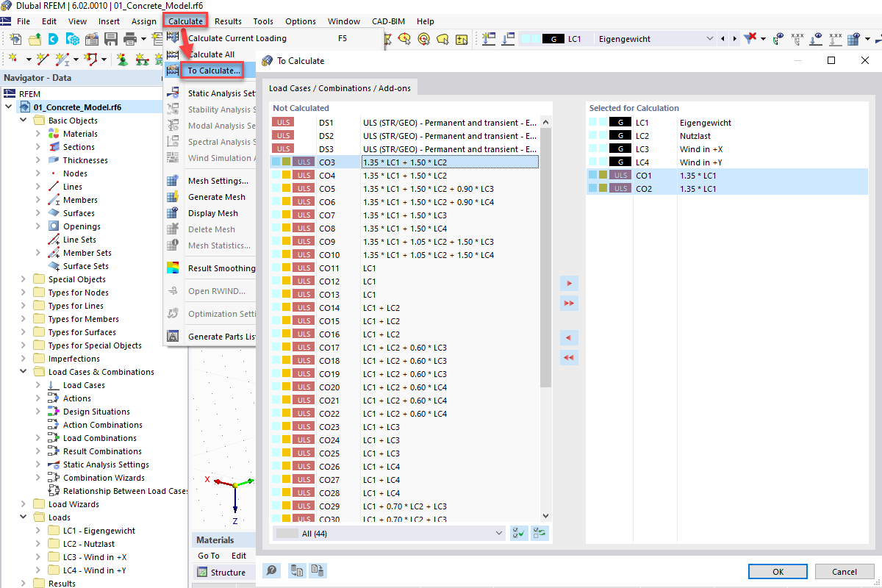This screenshot has width=882, height=588.
Task: Click the invert selection icon
Action: (539, 534)
